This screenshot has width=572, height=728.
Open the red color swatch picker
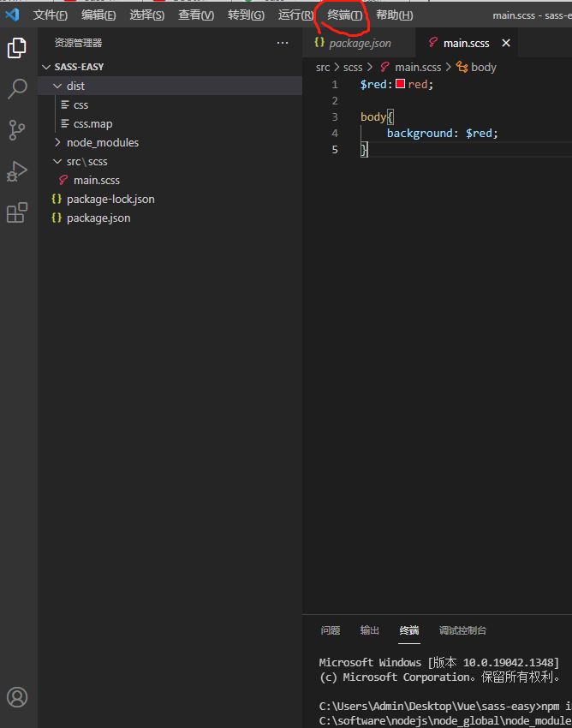(400, 84)
